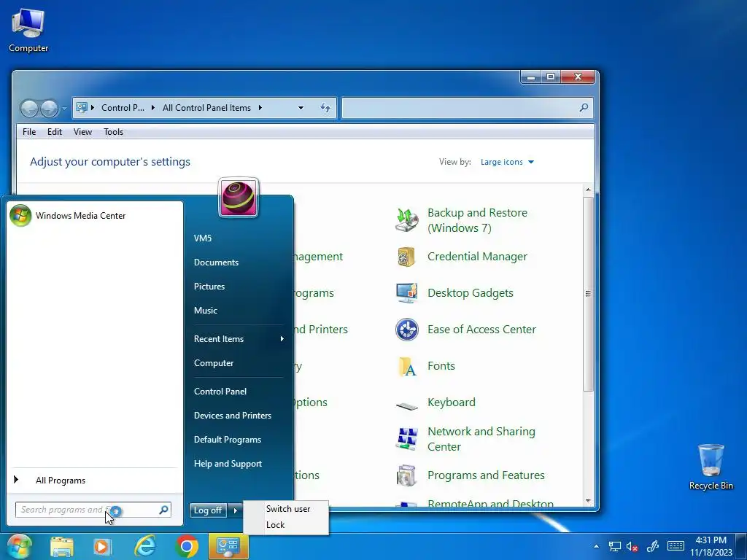The height and width of the screenshot is (560, 747).
Task: Choose Lock from popup menu
Action: click(x=275, y=525)
